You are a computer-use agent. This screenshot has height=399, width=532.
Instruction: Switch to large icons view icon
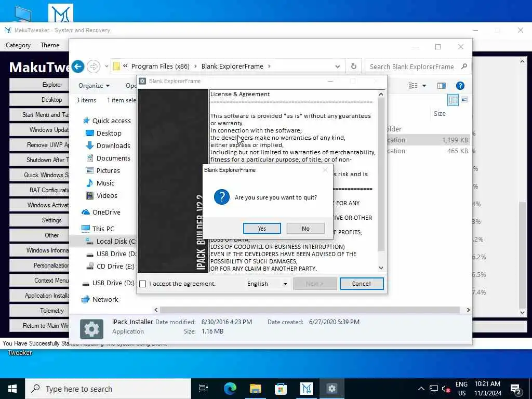point(464,100)
